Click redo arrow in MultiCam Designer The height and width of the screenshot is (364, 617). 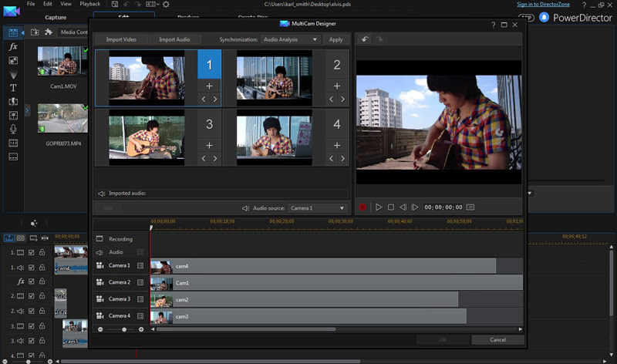coord(379,39)
